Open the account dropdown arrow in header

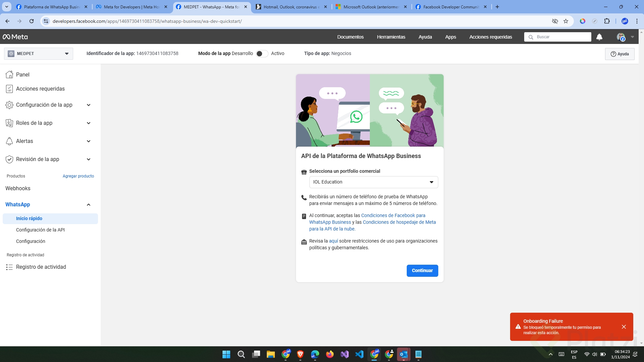click(x=632, y=37)
